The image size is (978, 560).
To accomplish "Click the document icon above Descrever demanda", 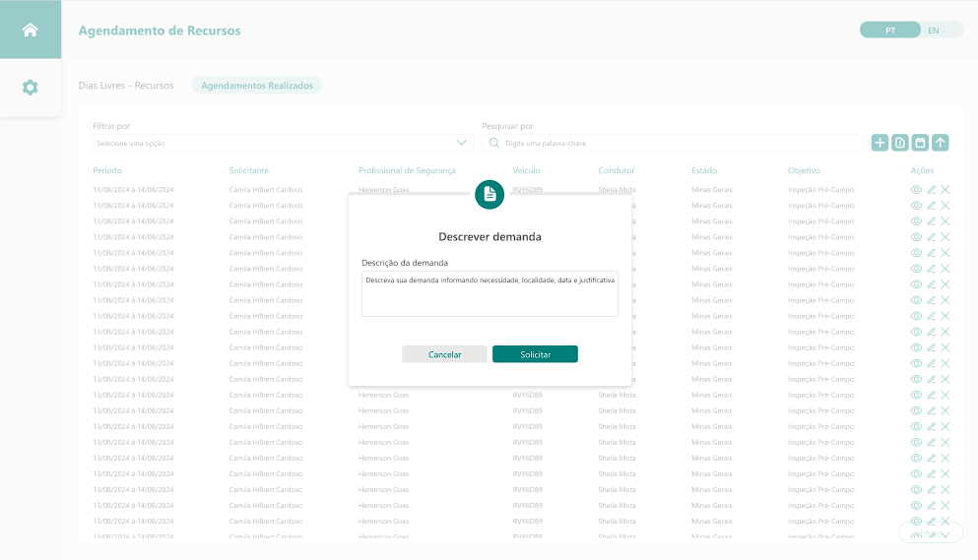I will tap(489, 195).
